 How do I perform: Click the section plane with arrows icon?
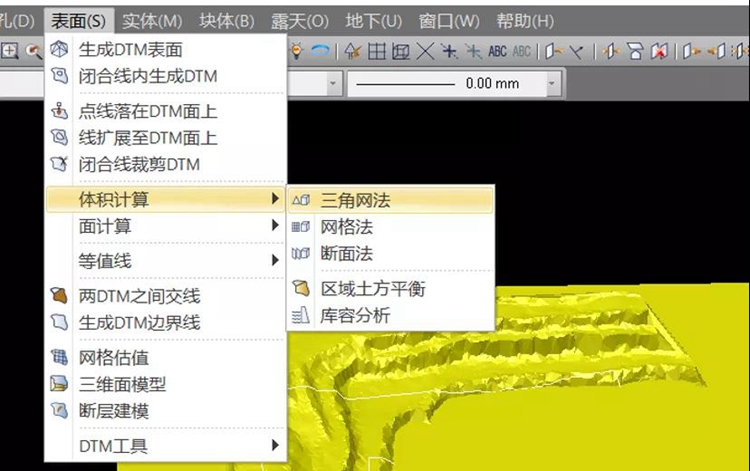tap(611, 51)
